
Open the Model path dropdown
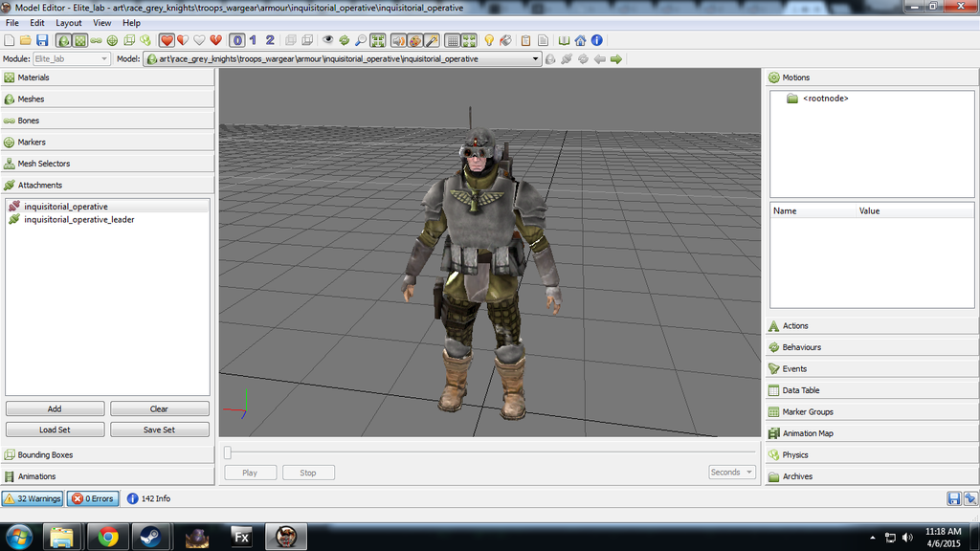click(536, 59)
